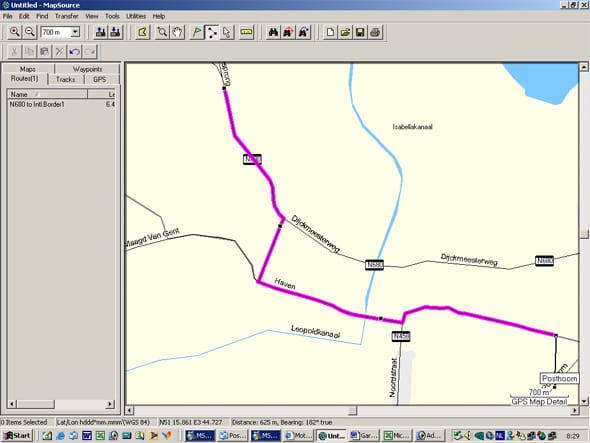
Task: Click the New document icon
Action: (330, 32)
